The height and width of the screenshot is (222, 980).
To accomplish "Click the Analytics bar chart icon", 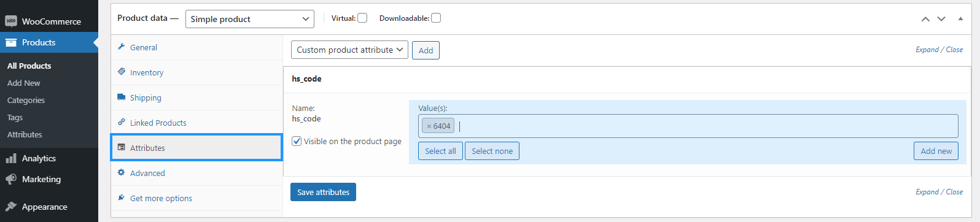I will click(x=10, y=158).
